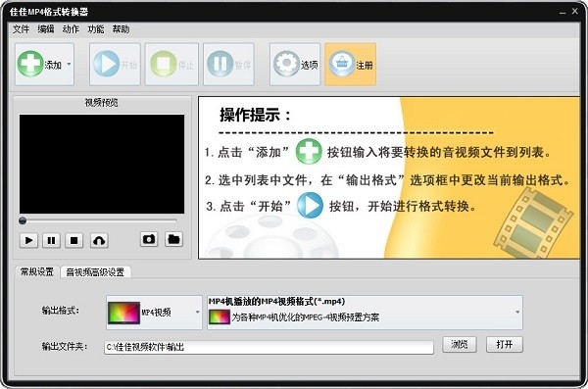
Task: Open snapshot folder icon under preview
Action: coord(174,239)
